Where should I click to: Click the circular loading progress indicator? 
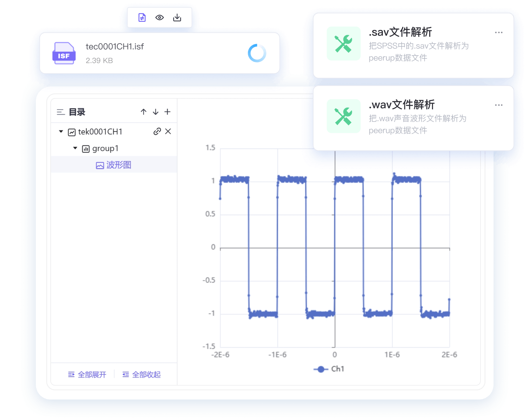click(x=257, y=53)
